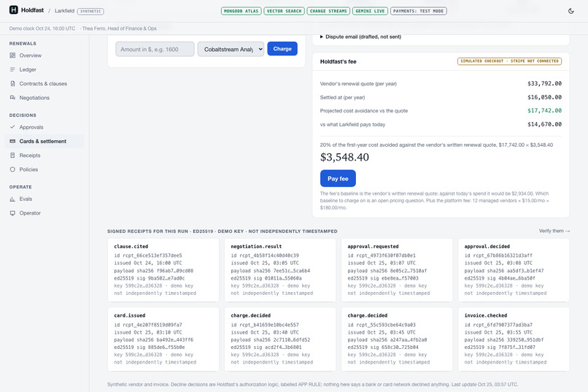Click the SIMULATED CHECKOUT badge
The image size is (588, 392).
509,61
